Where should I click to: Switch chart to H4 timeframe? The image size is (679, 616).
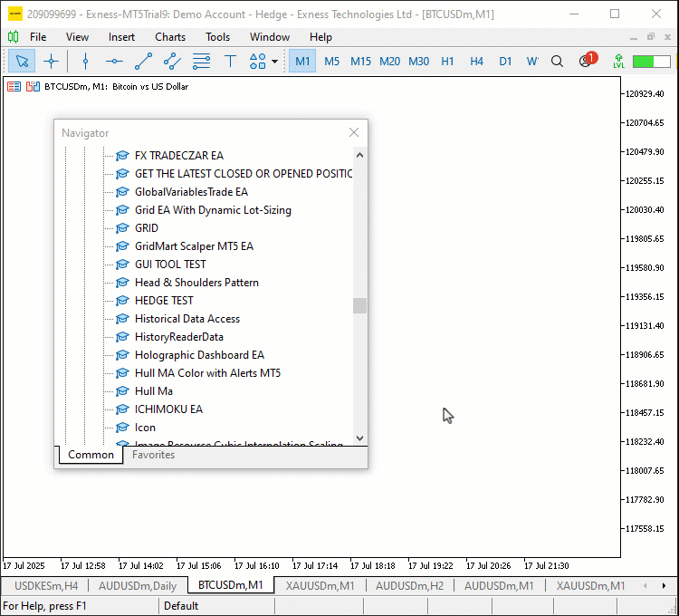coord(476,61)
